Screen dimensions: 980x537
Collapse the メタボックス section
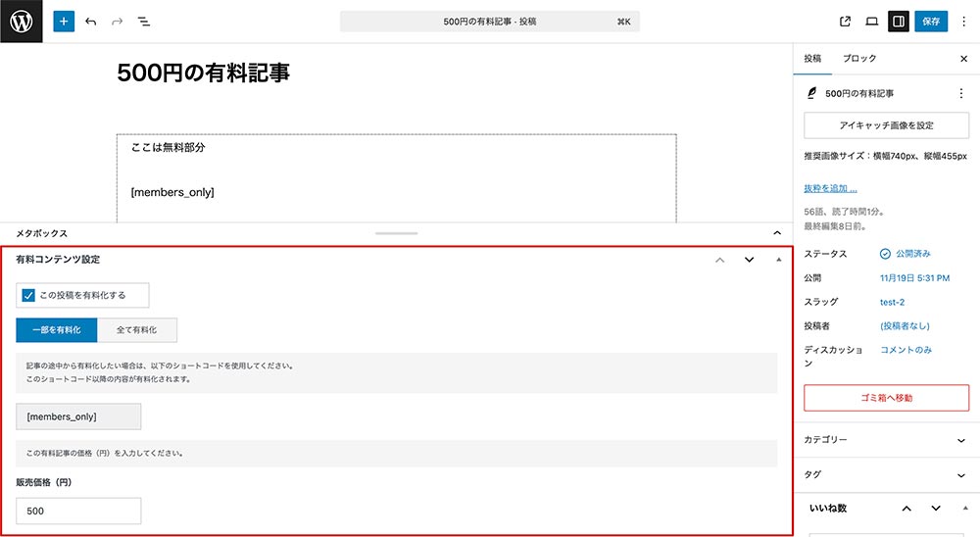(x=777, y=233)
